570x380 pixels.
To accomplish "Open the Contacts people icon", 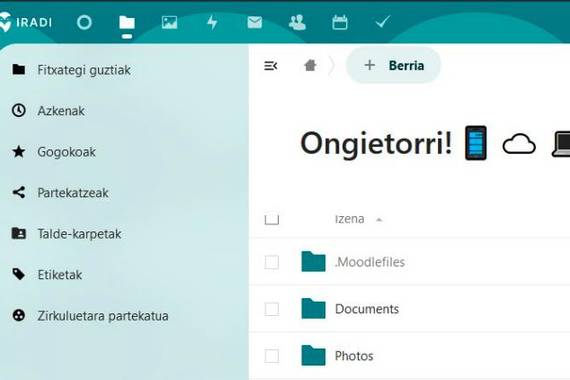I will [x=297, y=23].
